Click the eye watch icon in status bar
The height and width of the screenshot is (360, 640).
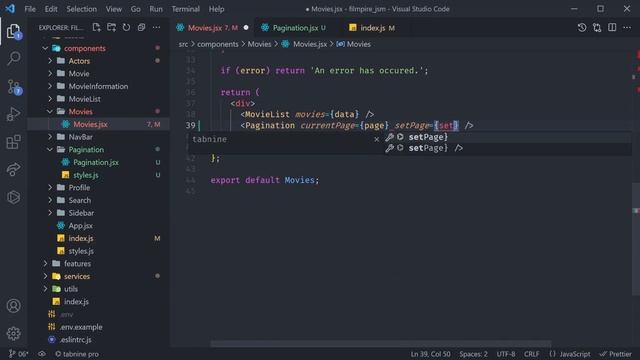point(42,354)
